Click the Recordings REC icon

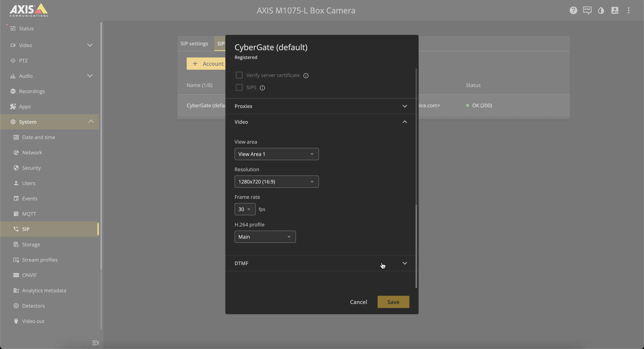click(x=13, y=91)
